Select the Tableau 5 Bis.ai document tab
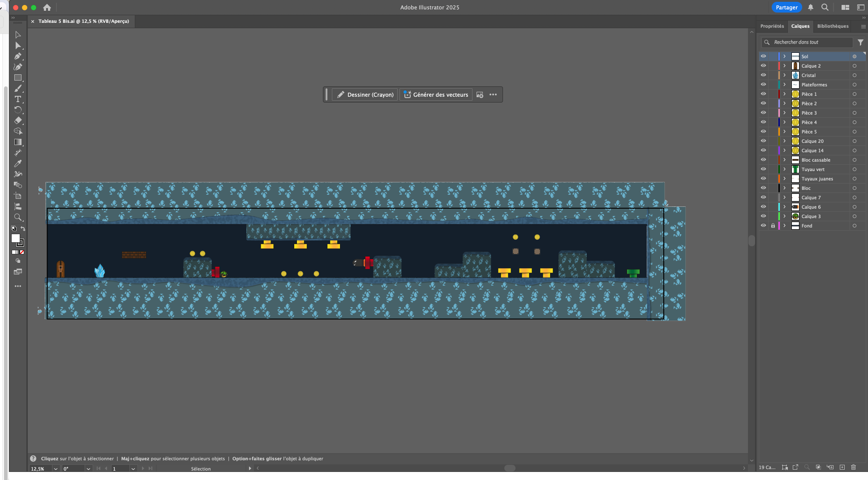Viewport: 868px width, 480px height. 84,21
